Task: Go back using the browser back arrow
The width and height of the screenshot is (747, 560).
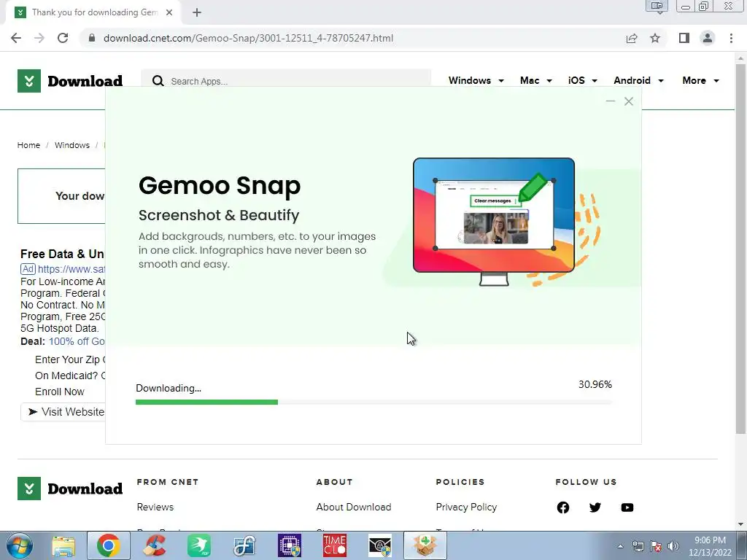Action: point(16,38)
